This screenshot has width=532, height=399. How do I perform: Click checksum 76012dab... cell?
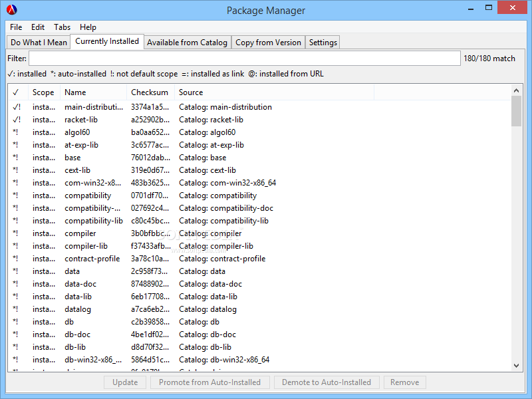(x=151, y=158)
